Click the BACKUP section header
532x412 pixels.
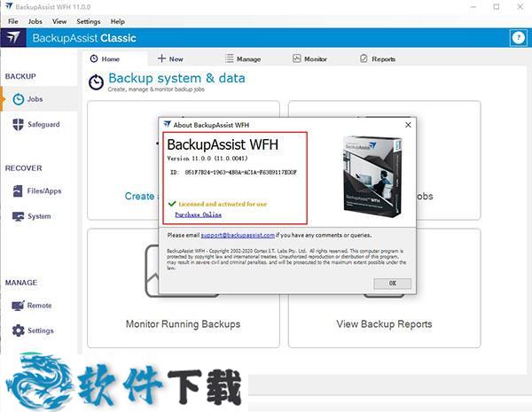(20, 76)
